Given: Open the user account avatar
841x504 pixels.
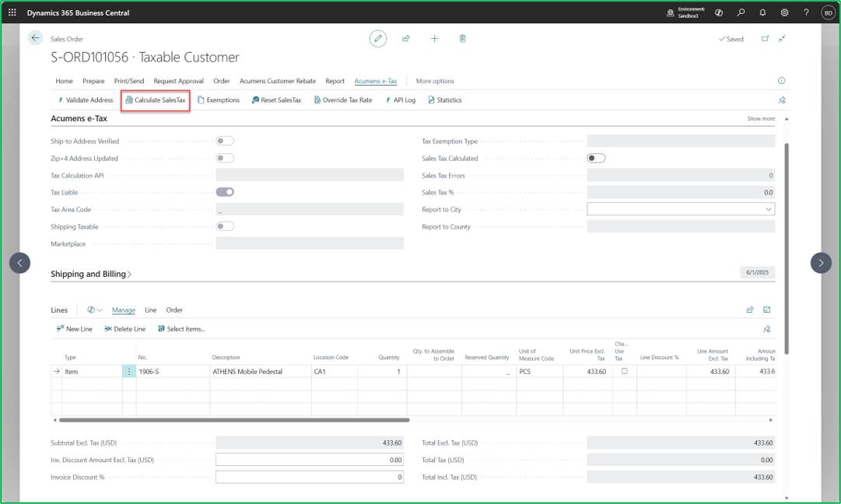Looking at the screenshot, I should click(x=828, y=13).
